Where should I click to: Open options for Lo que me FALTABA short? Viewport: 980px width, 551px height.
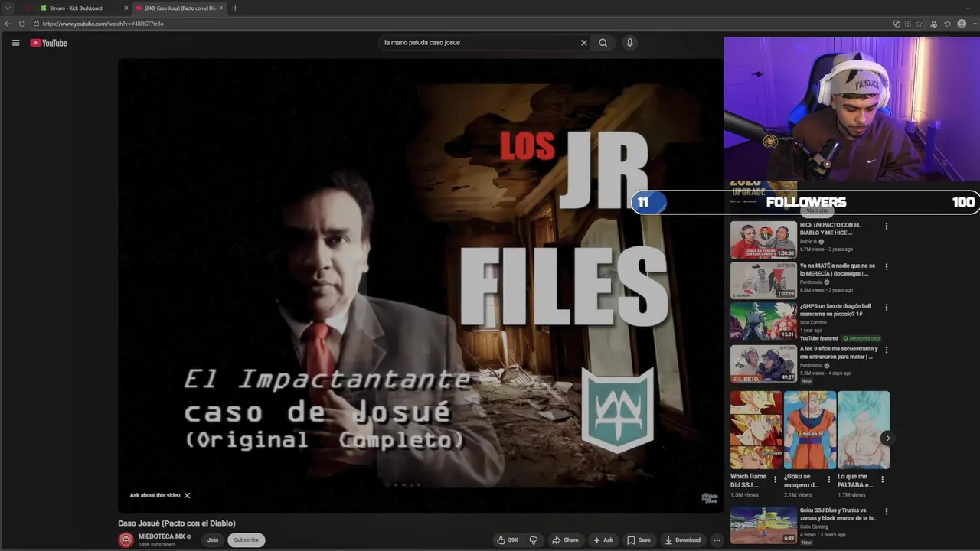[x=882, y=480]
